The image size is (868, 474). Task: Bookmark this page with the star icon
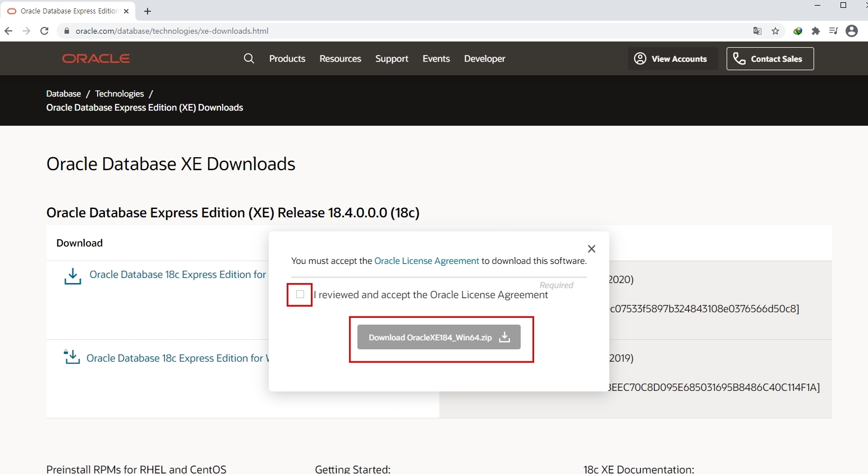(x=775, y=31)
